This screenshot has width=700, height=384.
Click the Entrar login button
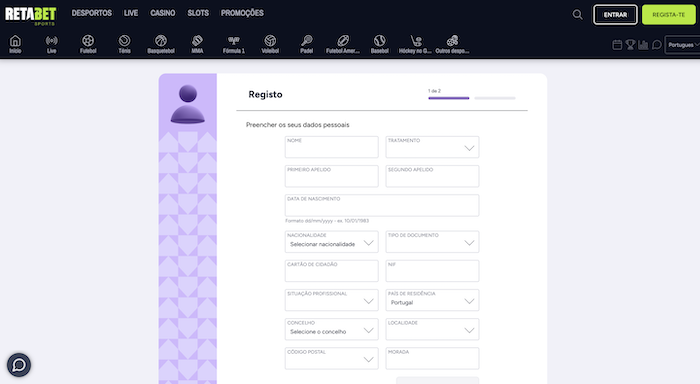pos(615,15)
